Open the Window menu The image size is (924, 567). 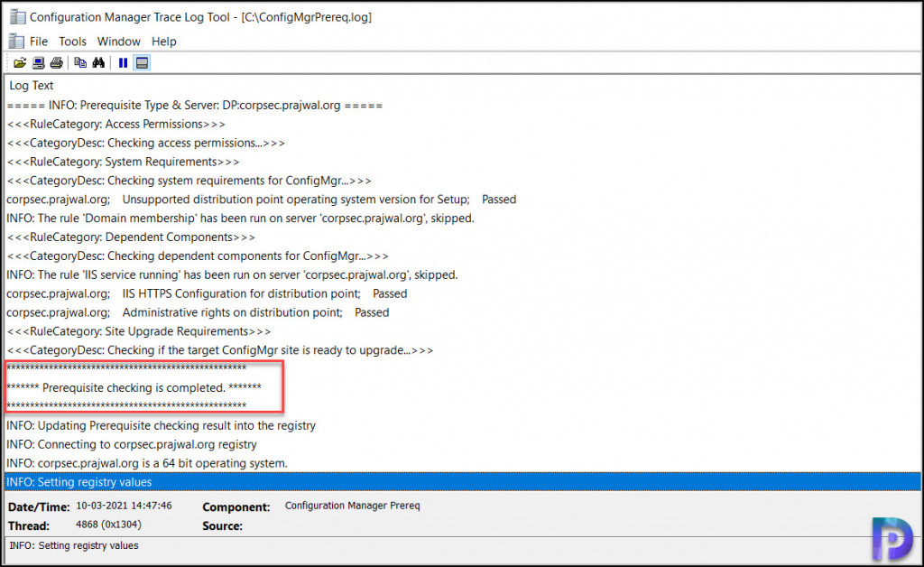tap(118, 42)
